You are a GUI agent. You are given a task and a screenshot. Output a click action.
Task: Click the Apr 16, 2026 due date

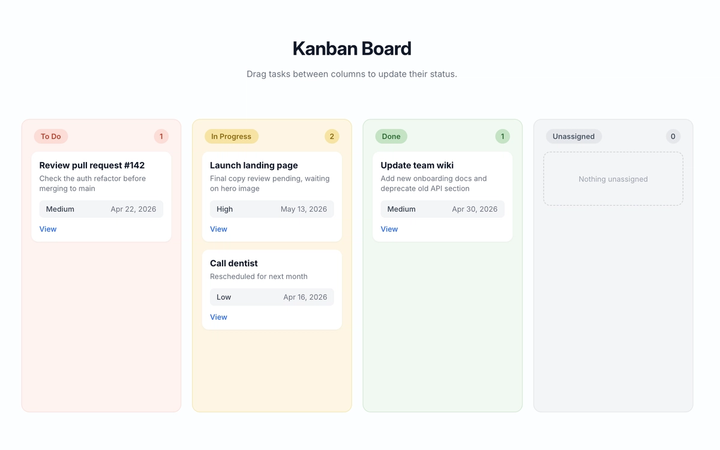(305, 297)
